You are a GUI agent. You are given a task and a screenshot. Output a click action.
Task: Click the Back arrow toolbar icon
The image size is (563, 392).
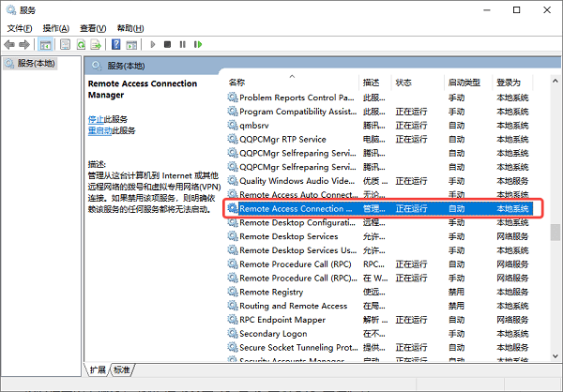pos(9,44)
